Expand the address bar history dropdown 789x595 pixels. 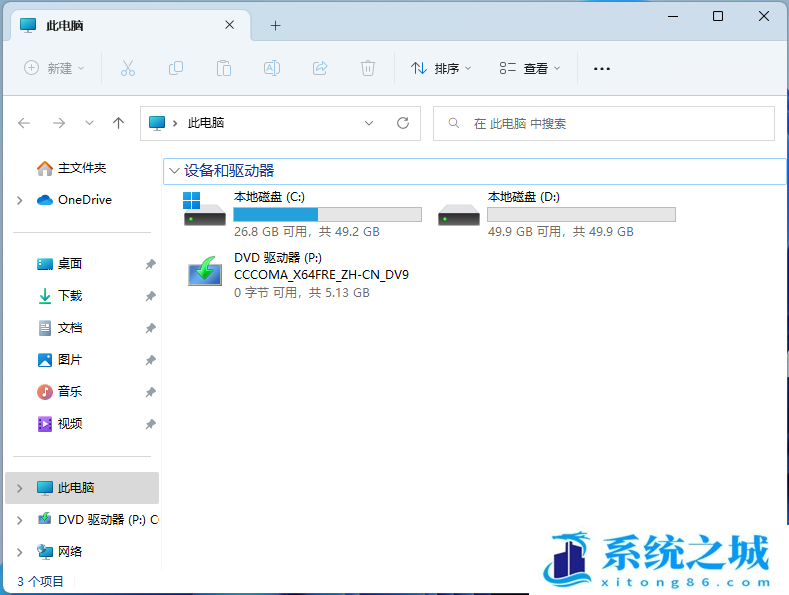pyautogui.click(x=369, y=123)
